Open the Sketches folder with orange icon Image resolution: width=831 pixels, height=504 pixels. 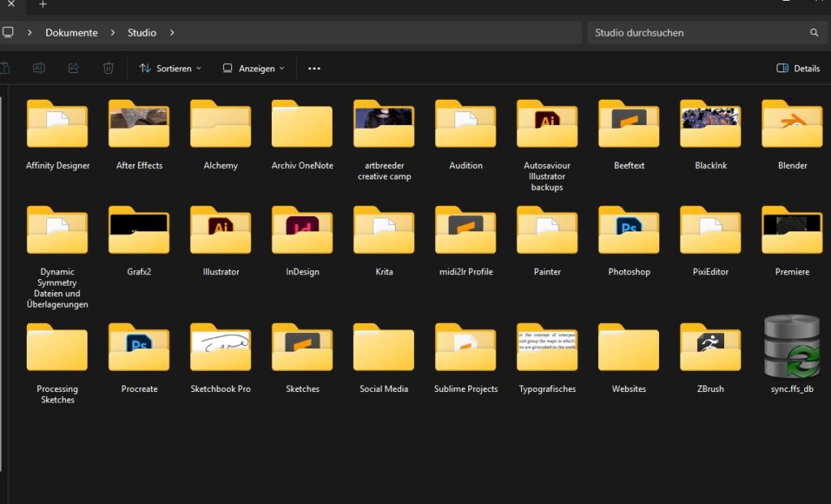coord(302,347)
